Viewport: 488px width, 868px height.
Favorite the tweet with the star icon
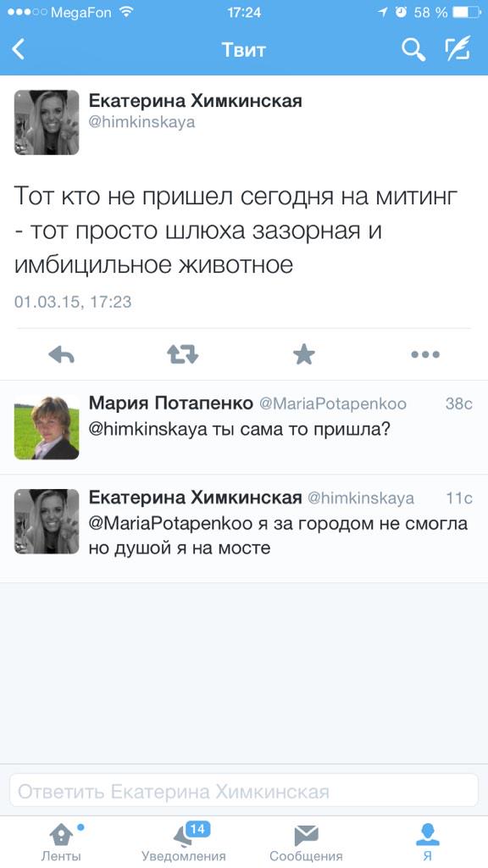click(x=303, y=356)
